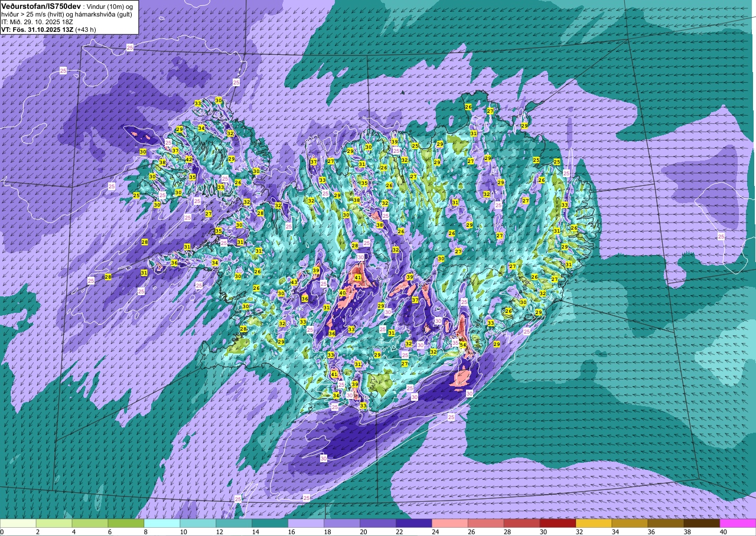Viewport: 756px width, 536px height.
Task: Click the magenta legend swatch above 40
Action: (x=738, y=523)
